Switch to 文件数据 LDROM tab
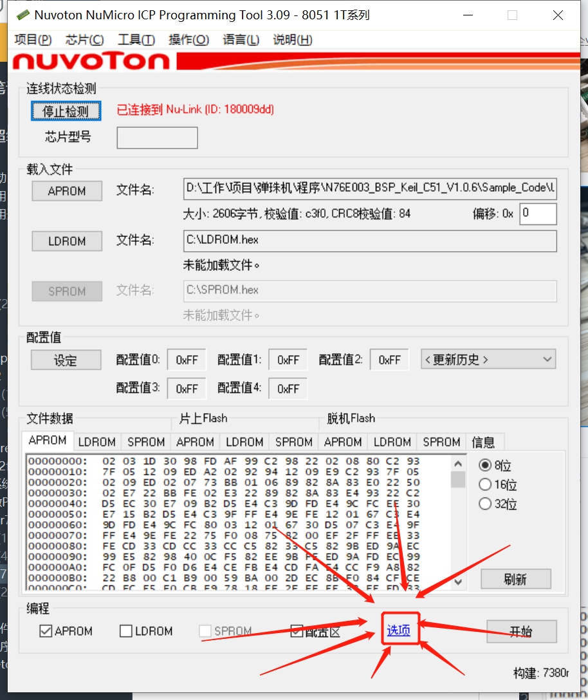Screen dimensions: 588x700 [x=97, y=442]
